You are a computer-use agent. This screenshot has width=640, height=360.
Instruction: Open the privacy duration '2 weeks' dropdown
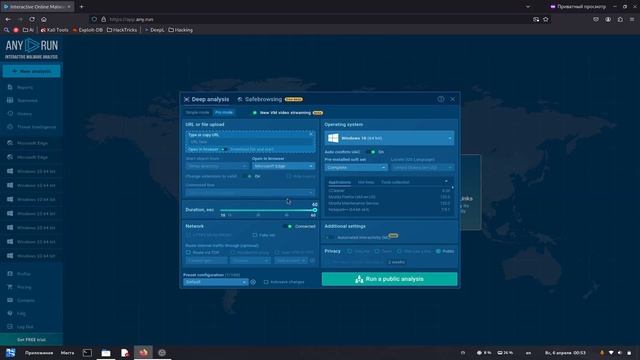pos(396,262)
